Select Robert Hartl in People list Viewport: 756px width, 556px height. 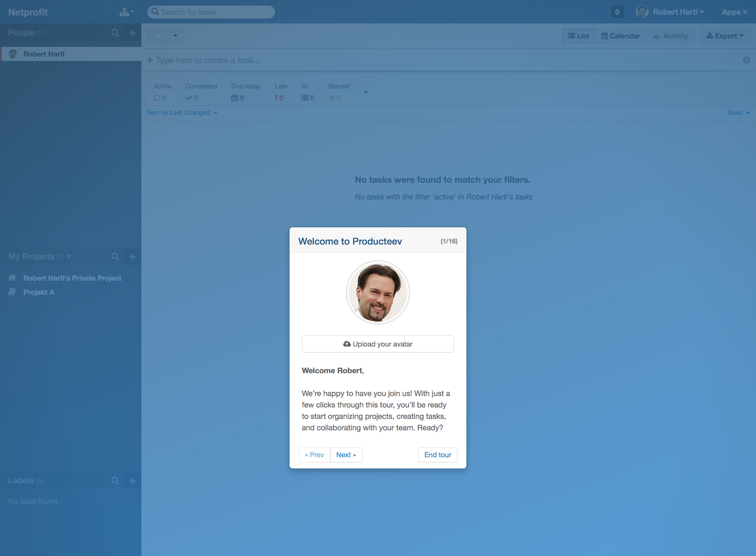click(x=71, y=54)
